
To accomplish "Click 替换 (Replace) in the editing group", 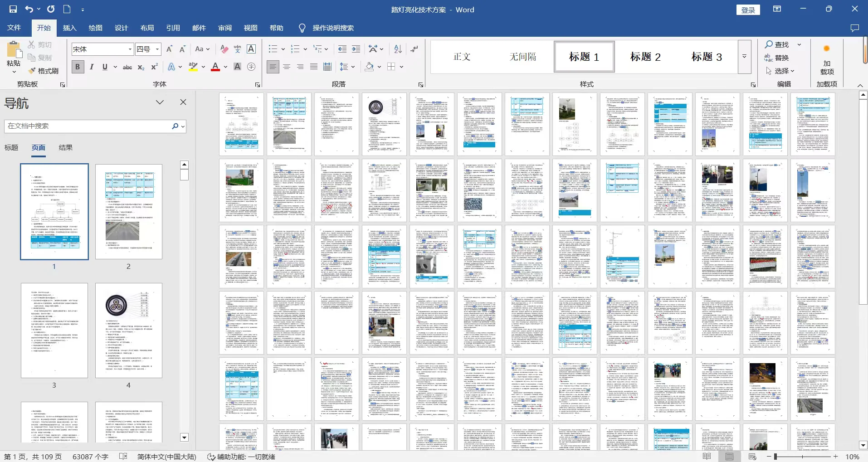I will pos(777,58).
